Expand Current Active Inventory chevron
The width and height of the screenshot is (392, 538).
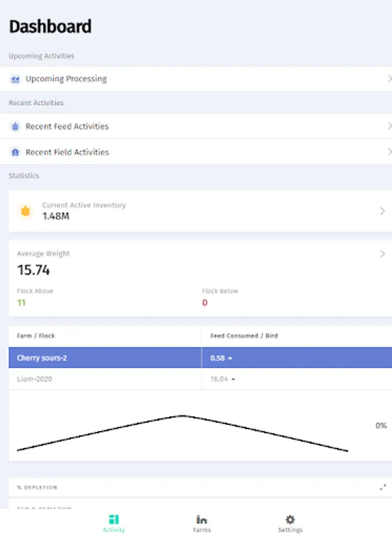(382, 210)
